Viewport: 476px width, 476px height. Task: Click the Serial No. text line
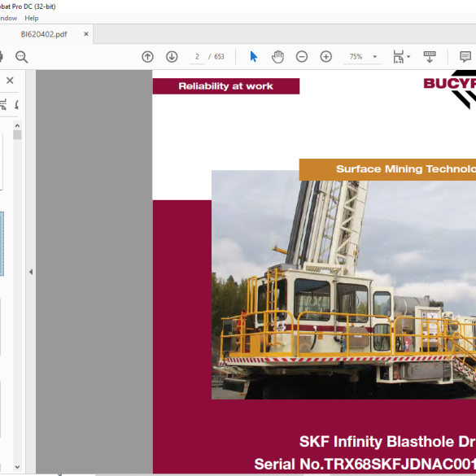click(x=365, y=464)
